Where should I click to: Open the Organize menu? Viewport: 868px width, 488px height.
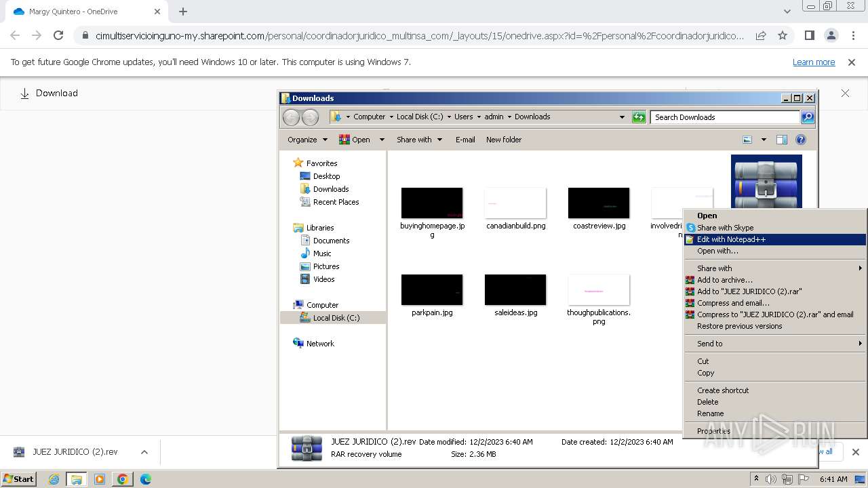tap(307, 140)
